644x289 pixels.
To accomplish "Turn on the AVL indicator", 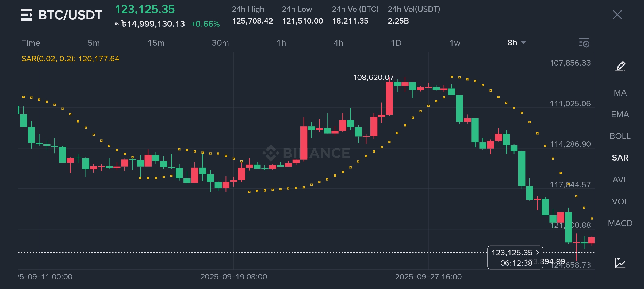I will [620, 180].
